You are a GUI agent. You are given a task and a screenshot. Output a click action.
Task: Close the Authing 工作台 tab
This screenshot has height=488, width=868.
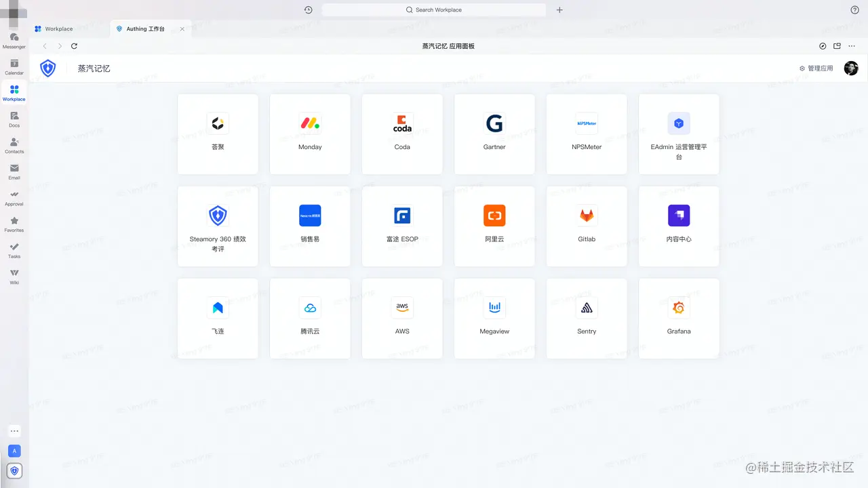pyautogui.click(x=182, y=29)
